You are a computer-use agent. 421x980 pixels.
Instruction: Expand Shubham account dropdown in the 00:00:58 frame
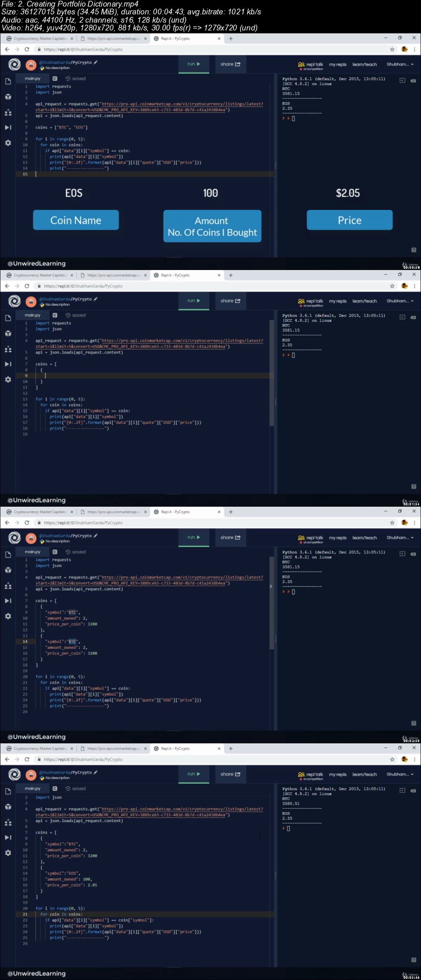tap(400, 65)
